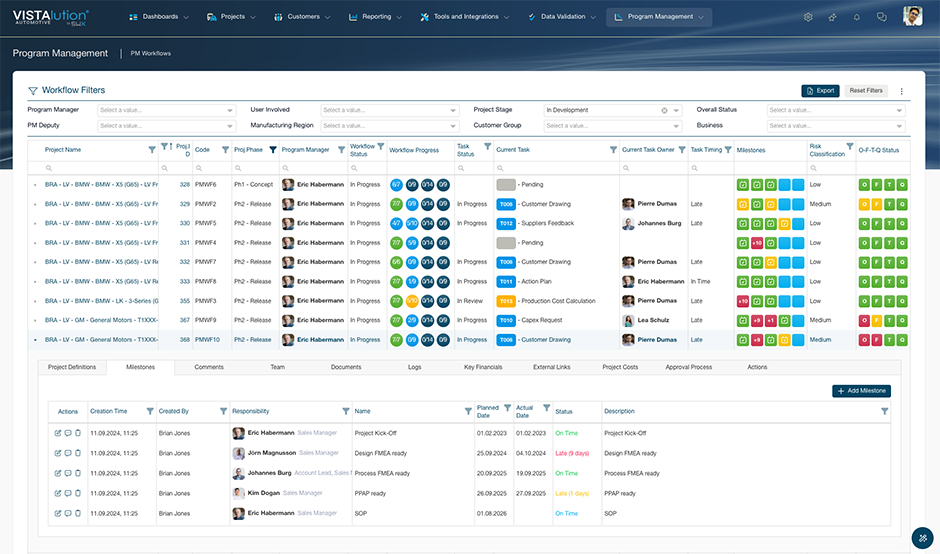940x554 pixels.
Task: Click the Program Manager column filter icon
Action: pos(341,150)
